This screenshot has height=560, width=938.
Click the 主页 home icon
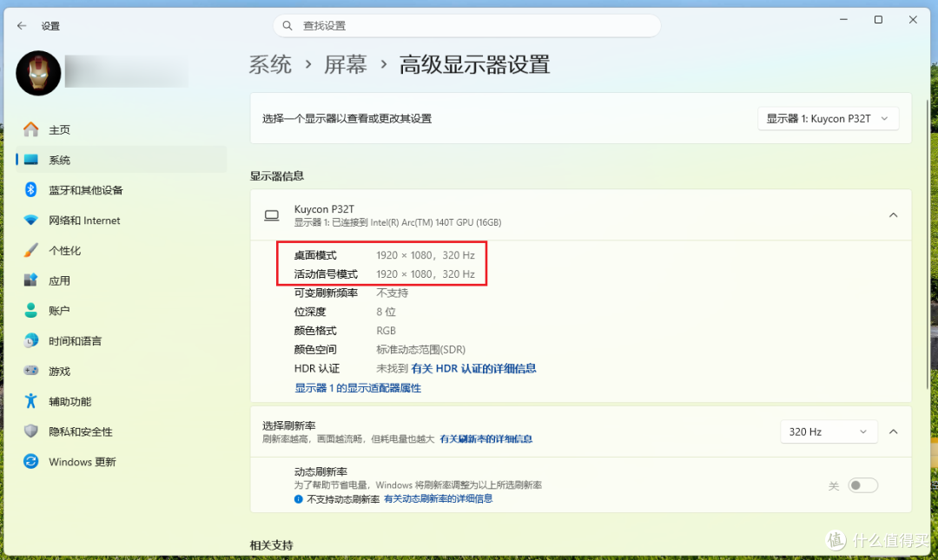click(31, 129)
